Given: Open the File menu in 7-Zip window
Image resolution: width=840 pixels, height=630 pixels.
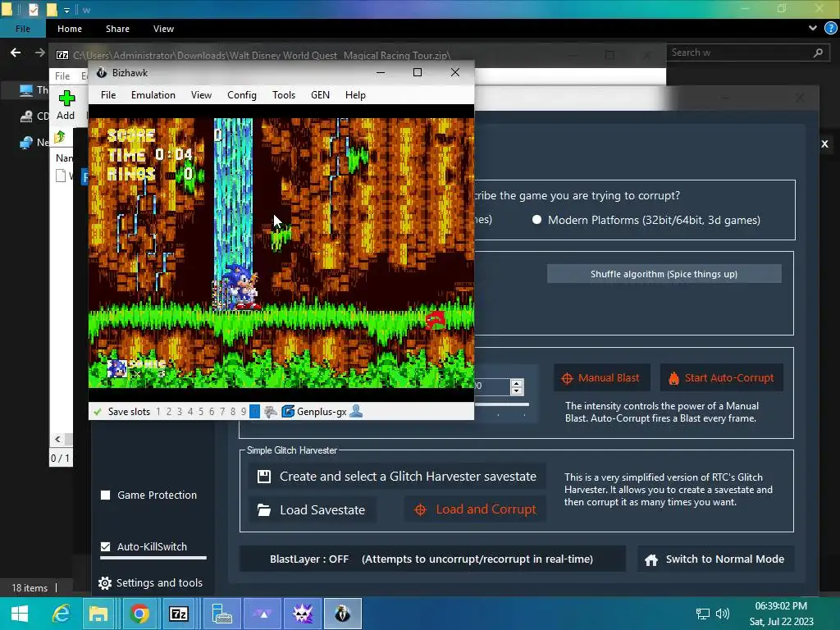Looking at the screenshot, I should pyautogui.click(x=62, y=76).
